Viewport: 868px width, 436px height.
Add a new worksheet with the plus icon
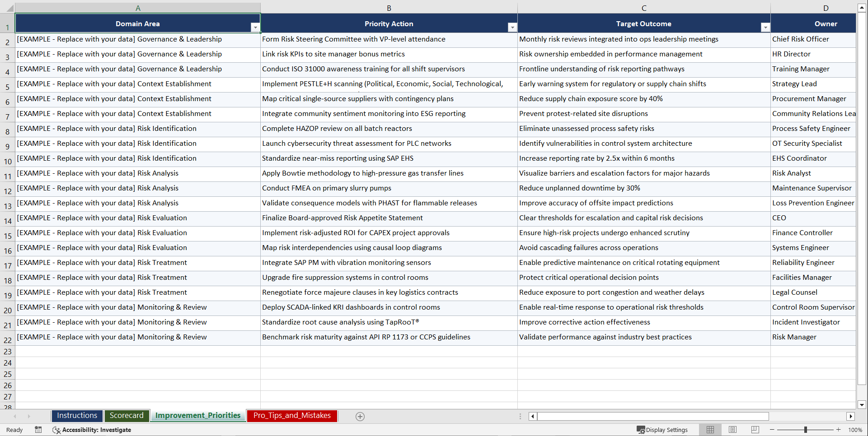click(360, 416)
